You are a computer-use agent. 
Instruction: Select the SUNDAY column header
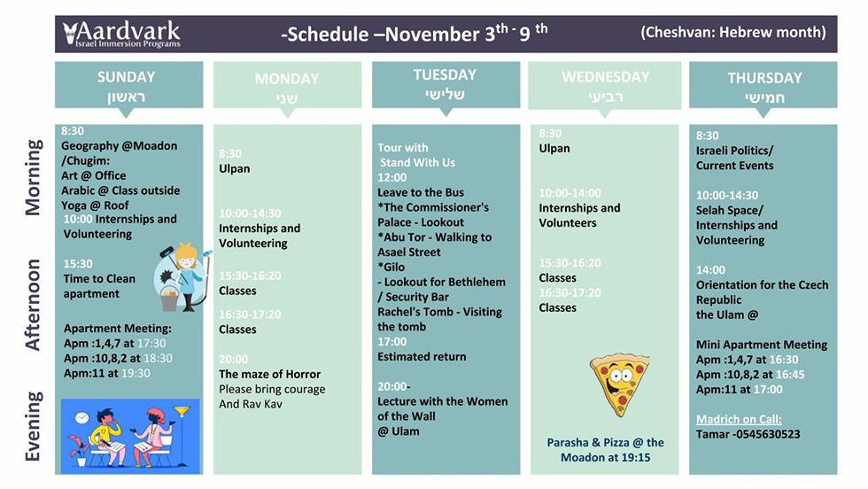click(x=128, y=85)
